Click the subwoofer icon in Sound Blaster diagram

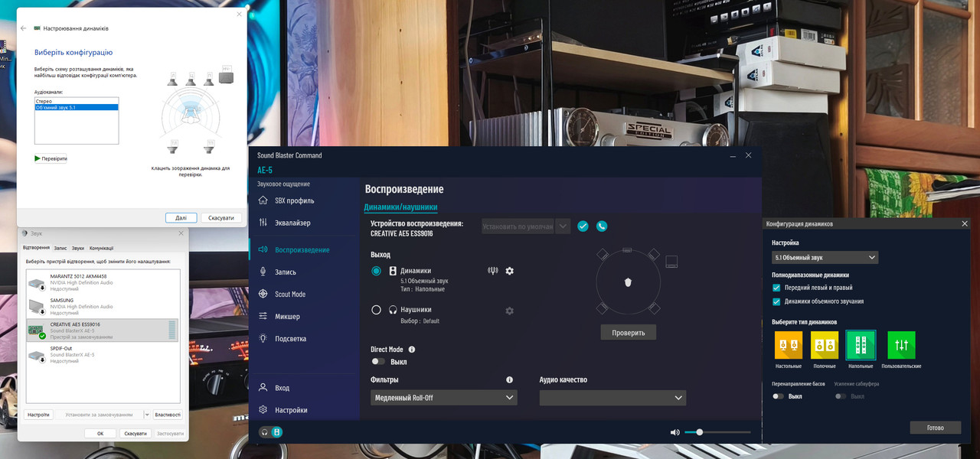(671, 262)
